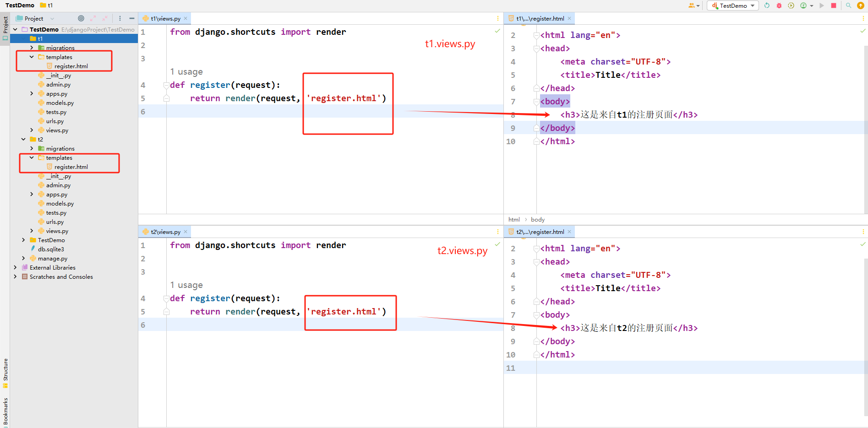The width and height of the screenshot is (868, 428).
Task: Click the Profile speedometer icon
Action: tap(803, 5)
